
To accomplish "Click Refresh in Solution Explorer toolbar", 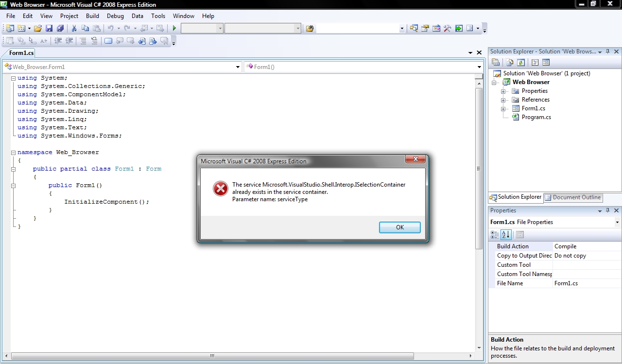I will [521, 62].
